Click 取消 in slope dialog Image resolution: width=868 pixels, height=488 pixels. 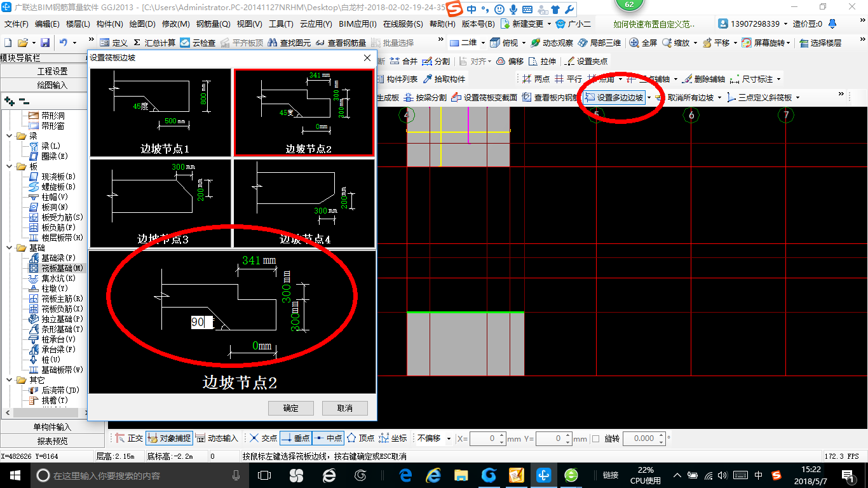point(345,408)
